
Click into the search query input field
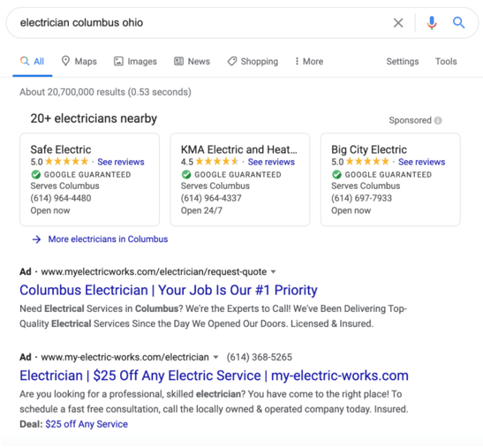(200, 23)
